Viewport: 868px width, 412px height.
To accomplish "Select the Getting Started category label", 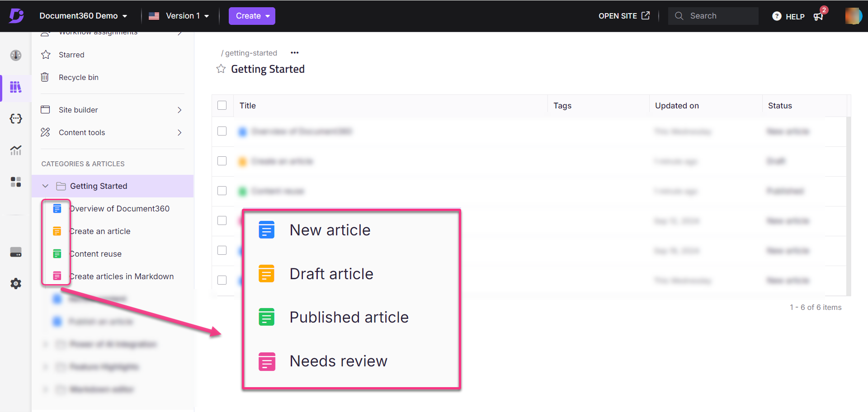I will pos(99,186).
